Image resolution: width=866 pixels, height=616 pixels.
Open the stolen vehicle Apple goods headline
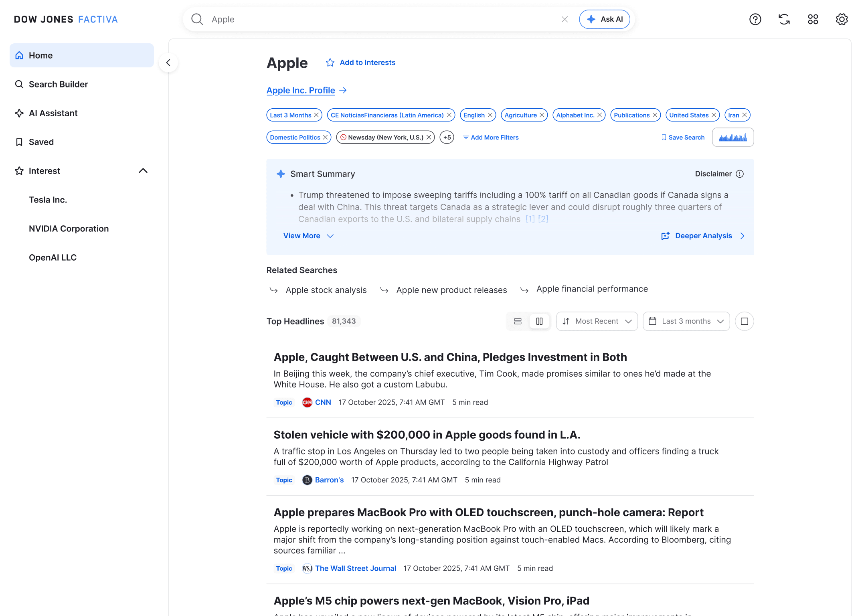pyautogui.click(x=427, y=435)
